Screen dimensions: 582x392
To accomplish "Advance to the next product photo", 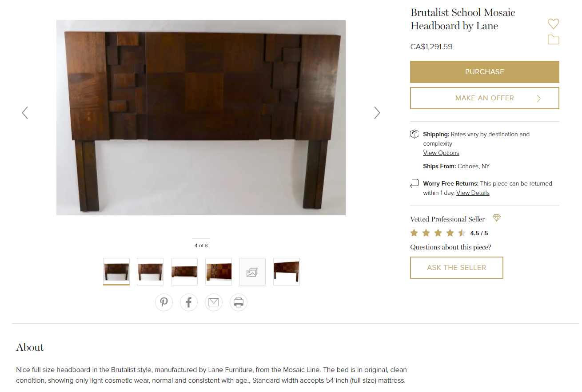I will coord(377,113).
